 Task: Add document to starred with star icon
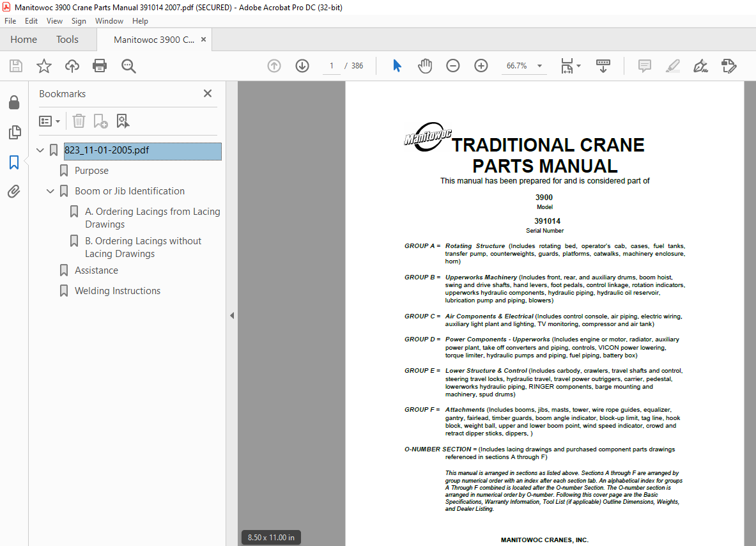(x=44, y=66)
